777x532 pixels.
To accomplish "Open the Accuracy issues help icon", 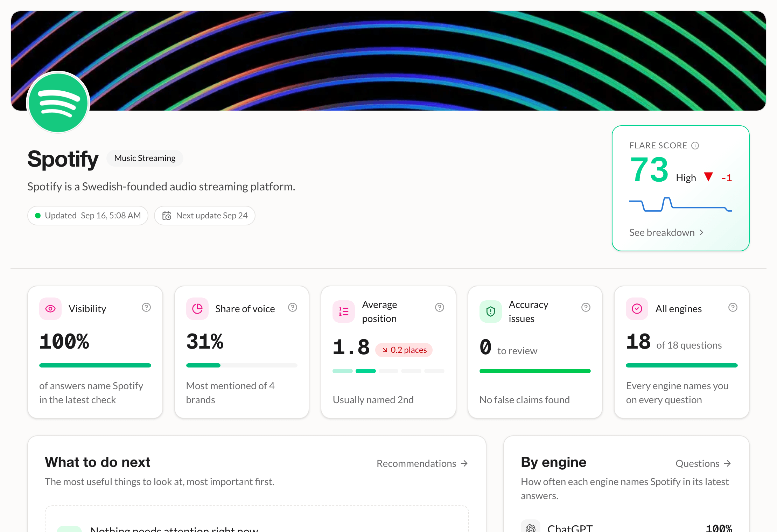I will pos(586,307).
